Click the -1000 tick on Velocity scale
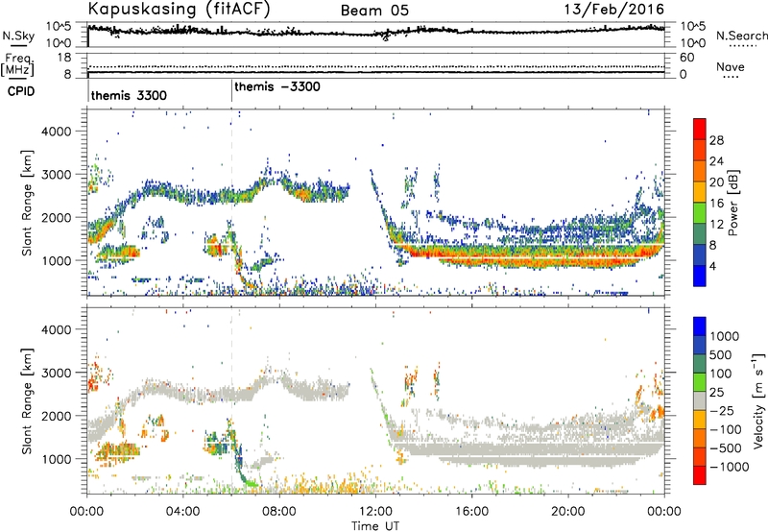The width and height of the screenshot is (768, 532). click(x=729, y=467)
